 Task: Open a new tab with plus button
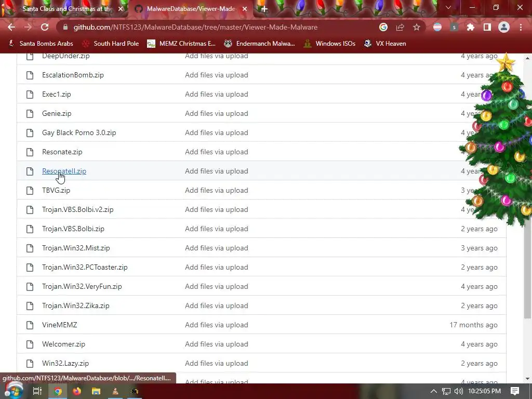click(264, 9)
